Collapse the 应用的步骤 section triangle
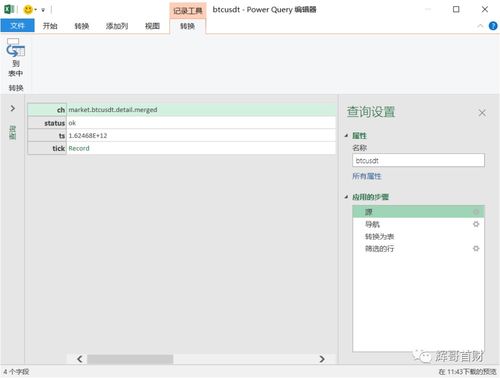This screenshot has height=378, width=500. coord(347,197)
